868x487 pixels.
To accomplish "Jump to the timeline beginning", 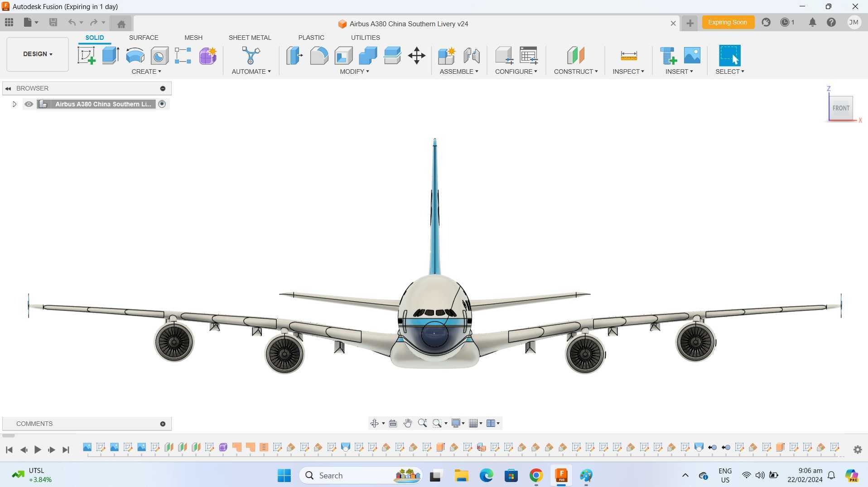I will point(9,449).
